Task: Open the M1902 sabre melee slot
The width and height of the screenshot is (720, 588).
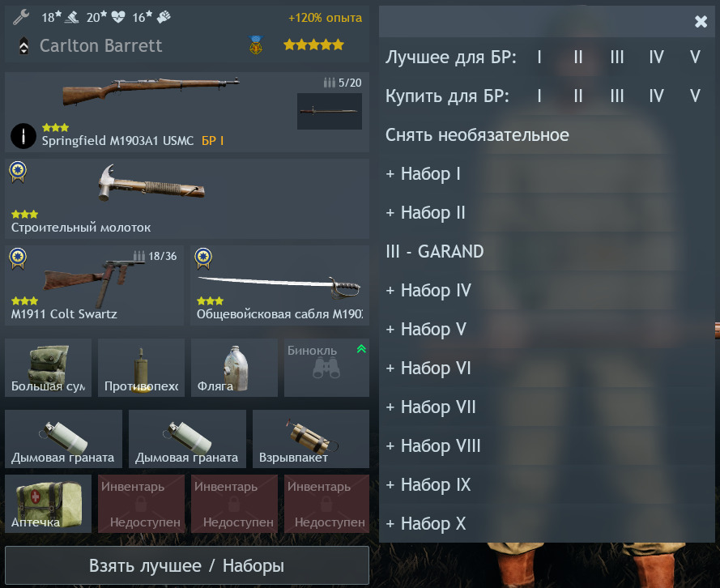Action: tap(279, 286)
